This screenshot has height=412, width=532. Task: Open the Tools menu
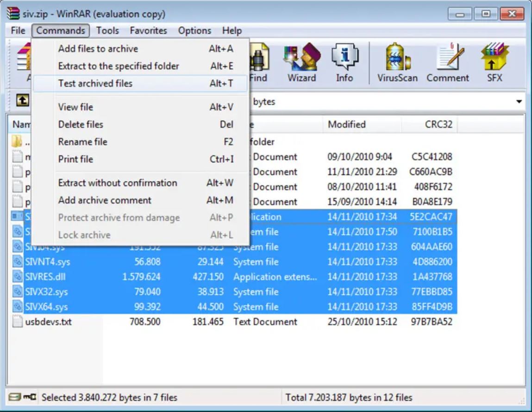(107, 31)
